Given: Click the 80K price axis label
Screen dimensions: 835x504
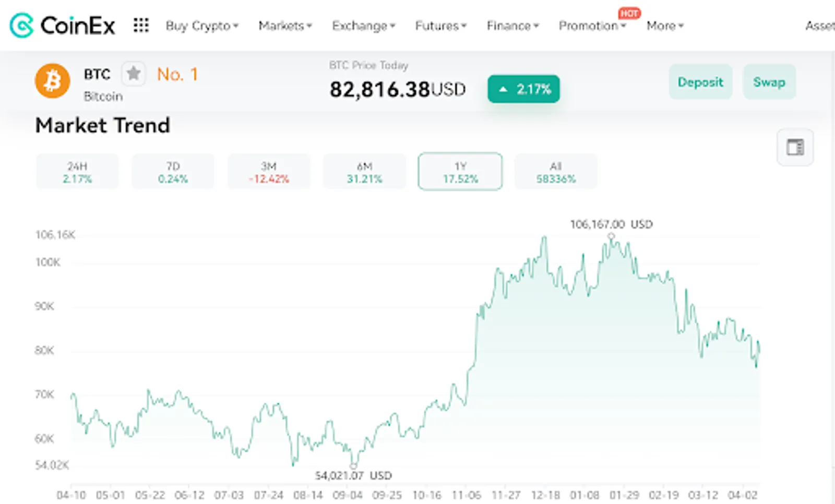Looking at the screenshot, I should tap(44, 350).
